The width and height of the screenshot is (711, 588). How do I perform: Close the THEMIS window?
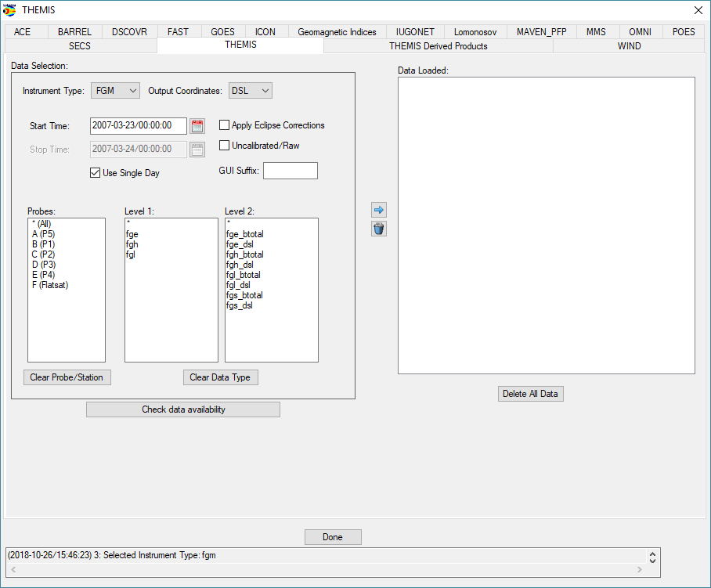click(698, 9)
